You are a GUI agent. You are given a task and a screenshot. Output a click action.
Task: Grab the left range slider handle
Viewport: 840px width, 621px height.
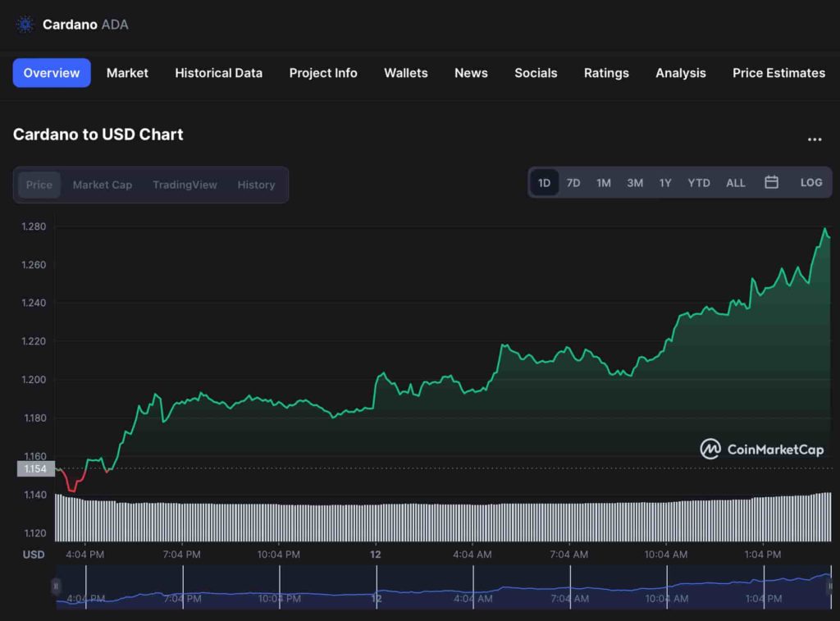tap(56, 586)
